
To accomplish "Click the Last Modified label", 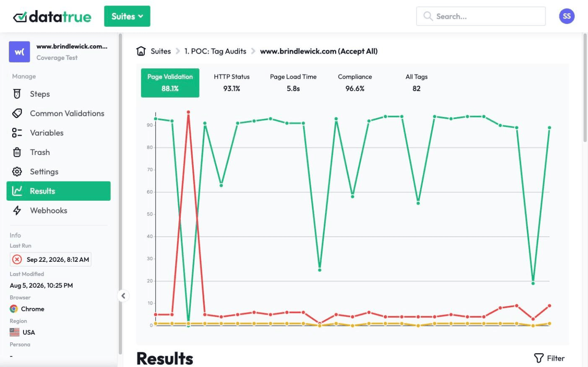I will point(27,274).
